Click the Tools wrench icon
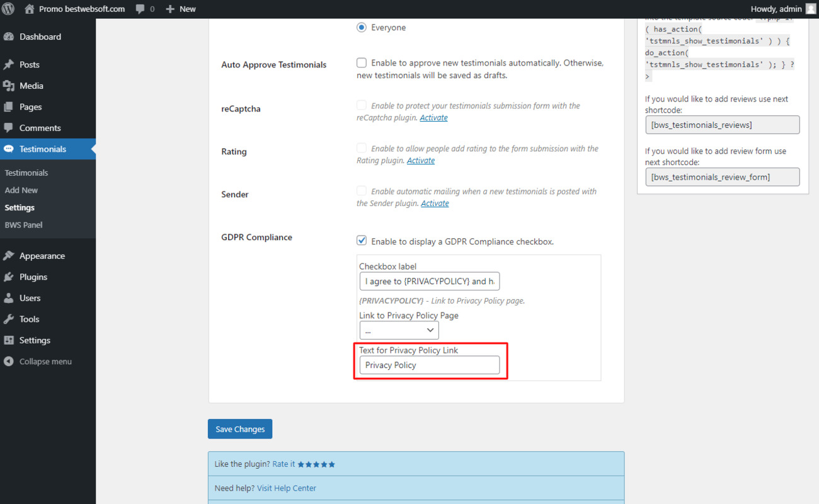819x504 pixels. (9, 319)
